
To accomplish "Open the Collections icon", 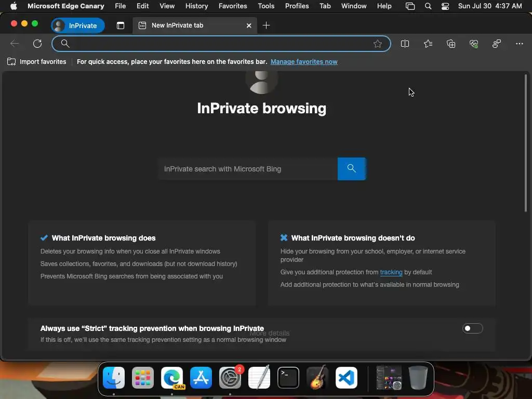I will click(x=451, y=44).
